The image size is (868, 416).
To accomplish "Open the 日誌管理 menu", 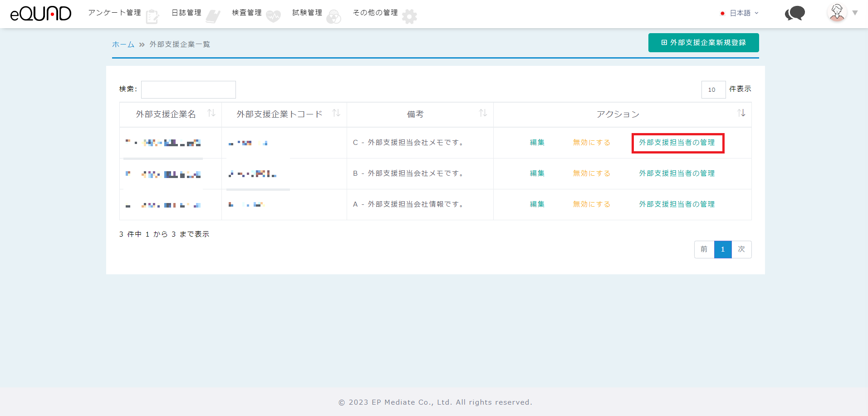I will coord(186,13).
